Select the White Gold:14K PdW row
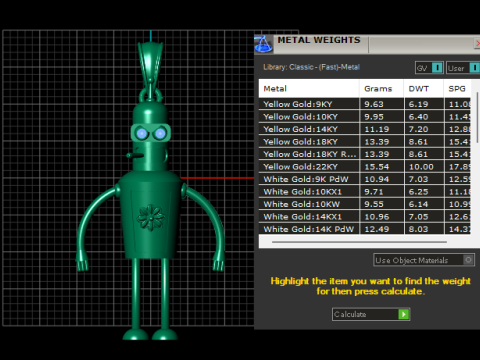The image size is (480, 360). pyautogui.click(x=365, y=229)
